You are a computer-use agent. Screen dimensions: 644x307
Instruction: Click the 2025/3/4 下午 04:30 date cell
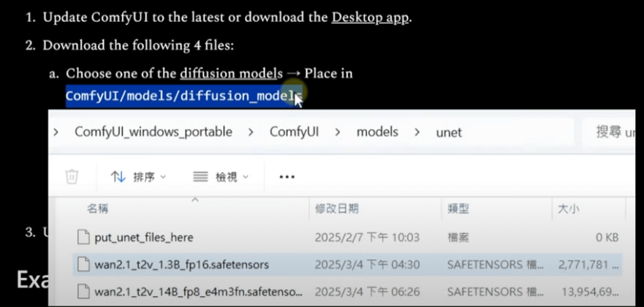coord(367,265)
